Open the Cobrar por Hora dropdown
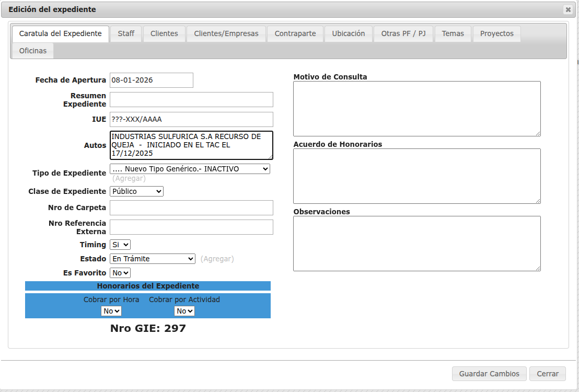This screenshot has height=392, width=579. (111, 311)
